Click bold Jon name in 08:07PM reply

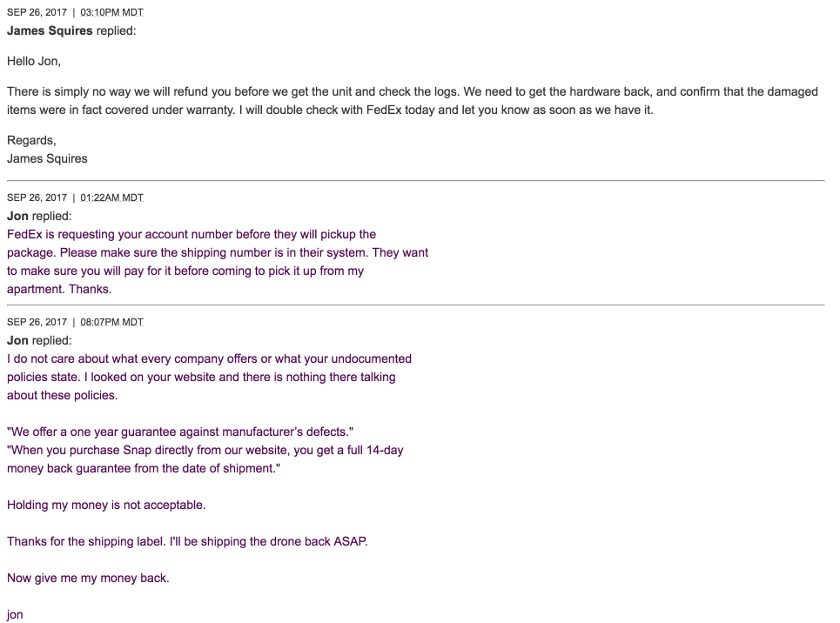17,340
